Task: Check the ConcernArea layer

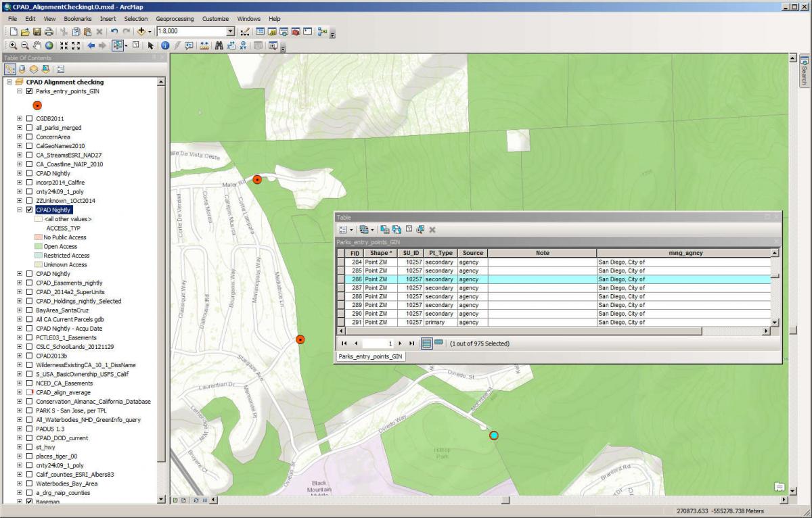Action: pos(29,137)
